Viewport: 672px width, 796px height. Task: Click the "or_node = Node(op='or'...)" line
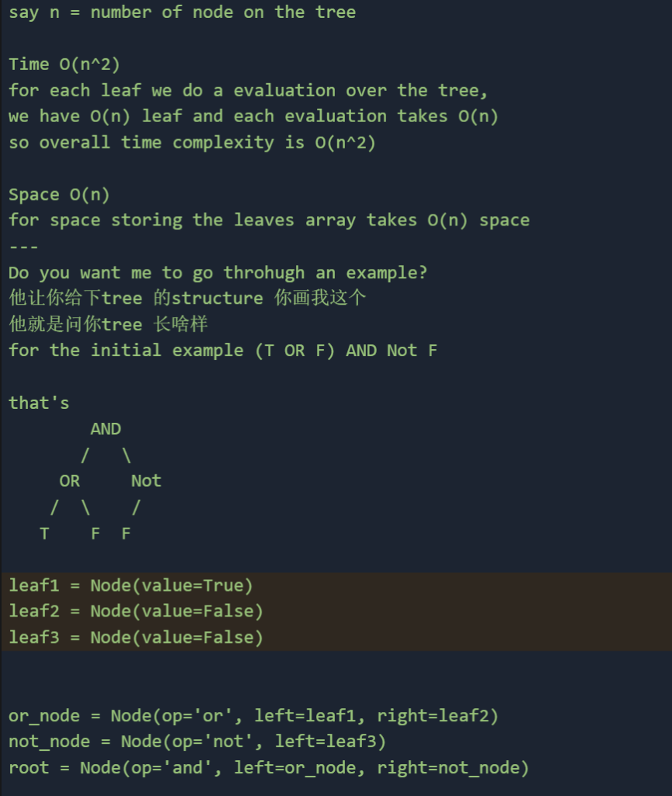pyautogui.click(x=253, y=716)
